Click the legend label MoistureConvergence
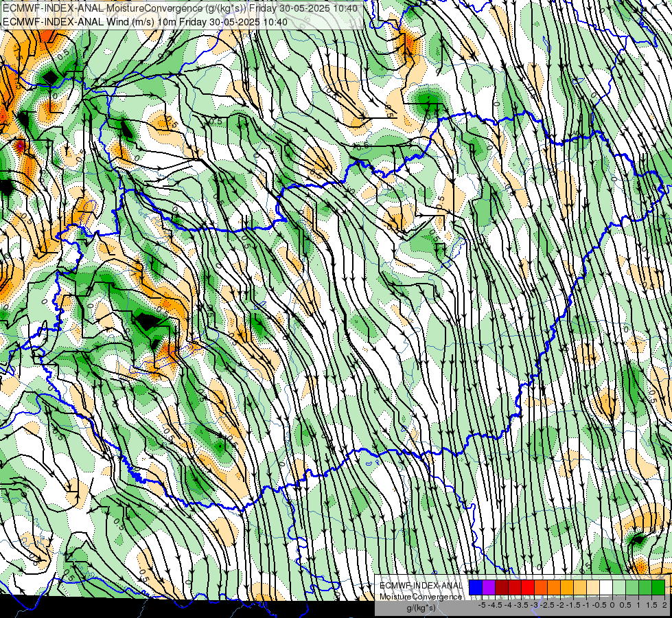The width and height of the screenshot is (672, 618). coord(421,597)
